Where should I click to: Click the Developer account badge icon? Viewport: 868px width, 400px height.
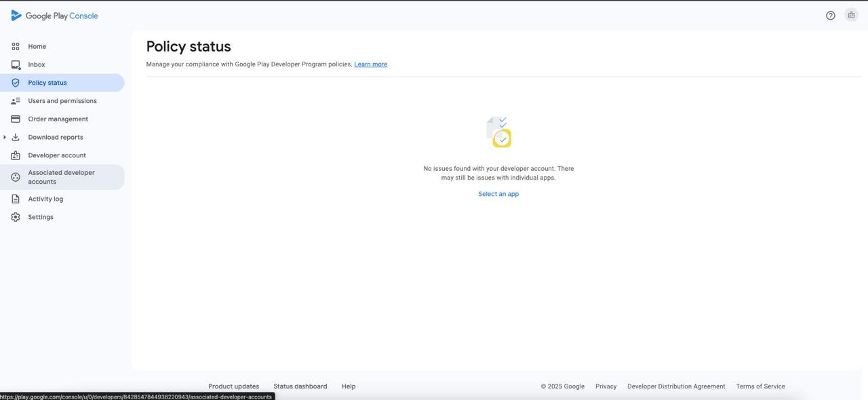(x=16, y=155)
